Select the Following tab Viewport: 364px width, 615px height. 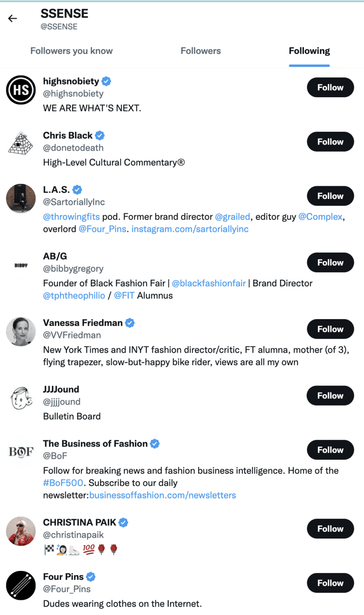309,51
